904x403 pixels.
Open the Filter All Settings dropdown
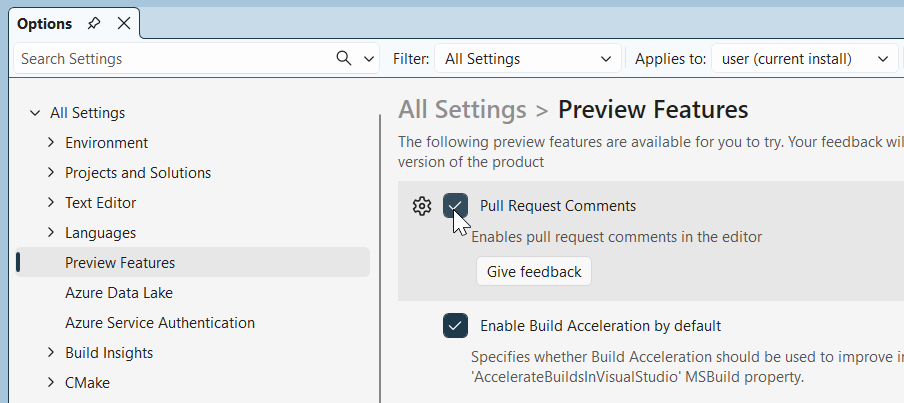pyautogui.click(x=527, y=59)
